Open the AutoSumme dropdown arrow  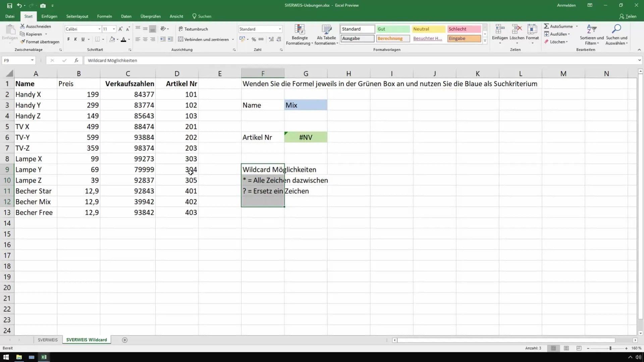577,26
